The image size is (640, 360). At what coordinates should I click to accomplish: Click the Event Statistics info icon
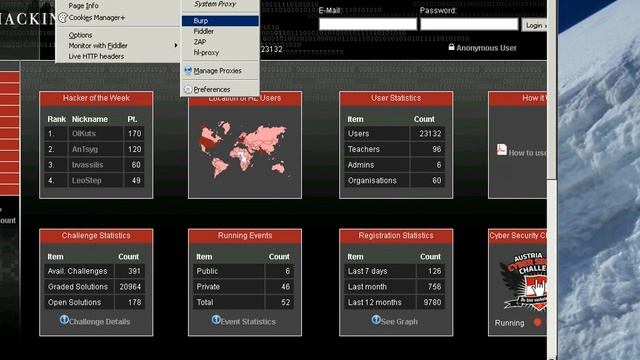pos(216,320)
